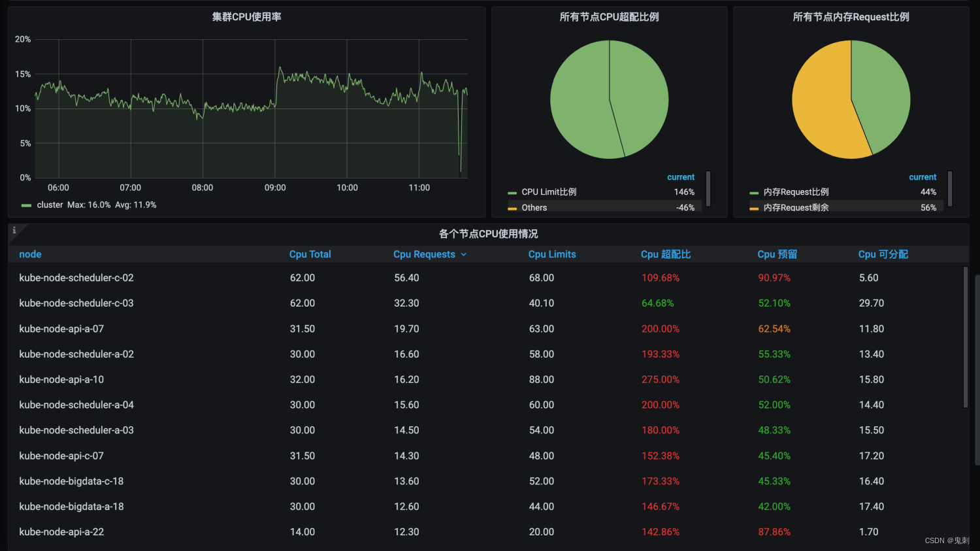Open 所有节点内存Request比例 panel title menu
Viewport: 980px width, 551px height.
(x=851, y=17)
